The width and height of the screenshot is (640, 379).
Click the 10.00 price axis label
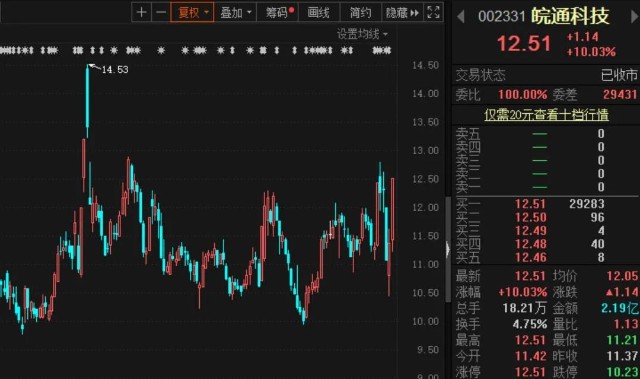[x=425, y=321]
